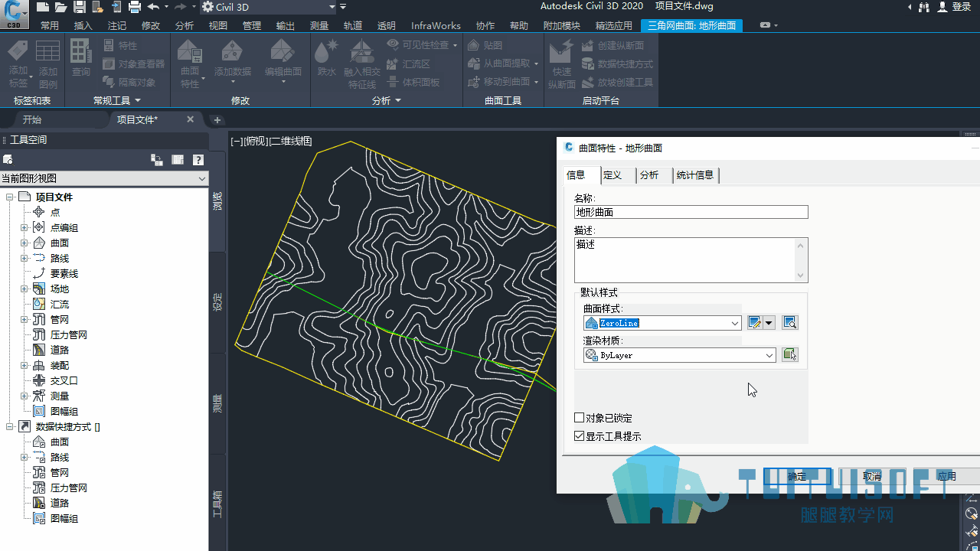The width and height of the screenshot is (980, 551).
Task: Open the 曲面特性 ribbon tool
Action: pyautogui.click(x=190, y=64)
